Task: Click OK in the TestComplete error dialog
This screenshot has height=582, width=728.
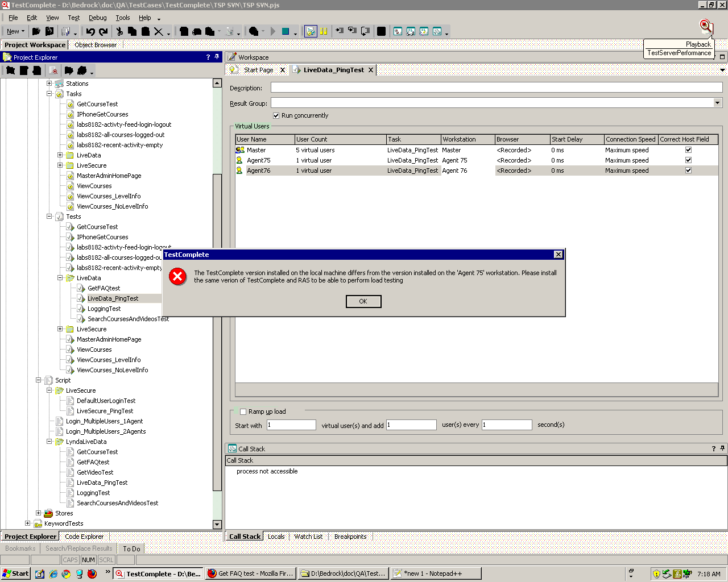Action: [x=363, y=301]
